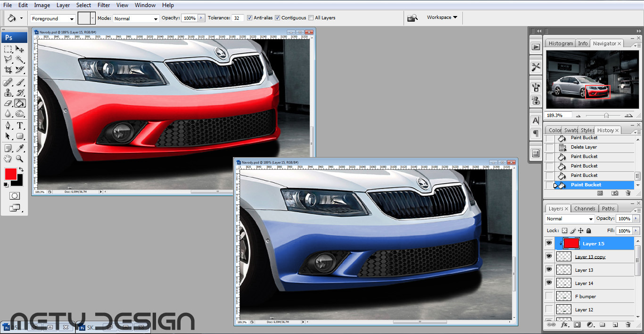Select the Clone Stamp tool

click(8, 93)
